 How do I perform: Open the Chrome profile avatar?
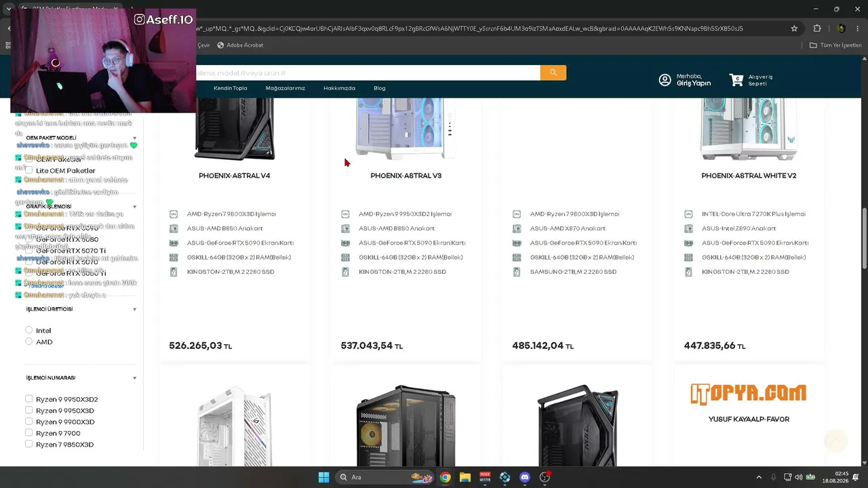841,28
